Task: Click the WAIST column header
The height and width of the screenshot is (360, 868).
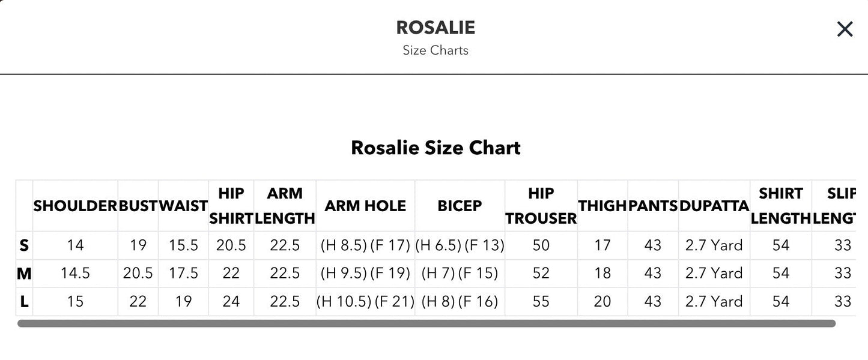Action: tap(183, 205)
